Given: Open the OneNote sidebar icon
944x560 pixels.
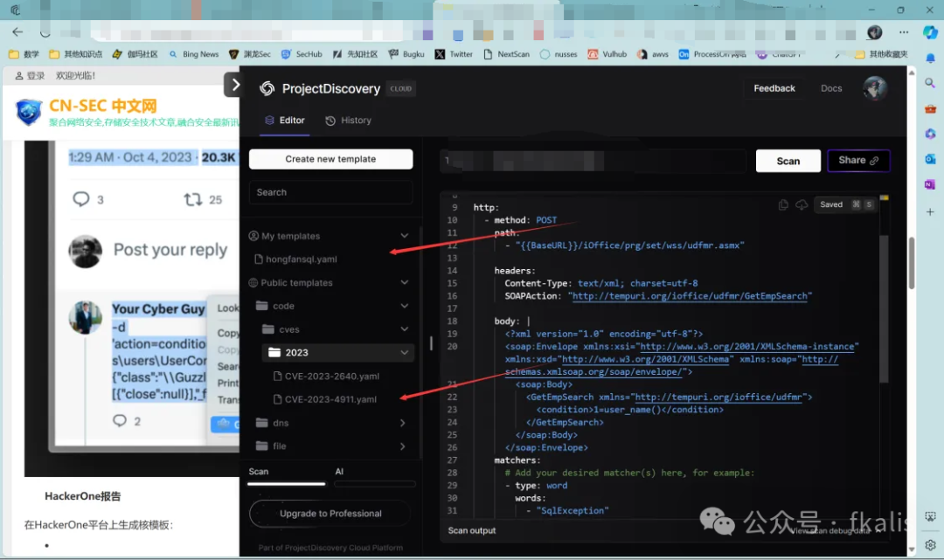Looking at the screenshot, I should tap(930, 184).
